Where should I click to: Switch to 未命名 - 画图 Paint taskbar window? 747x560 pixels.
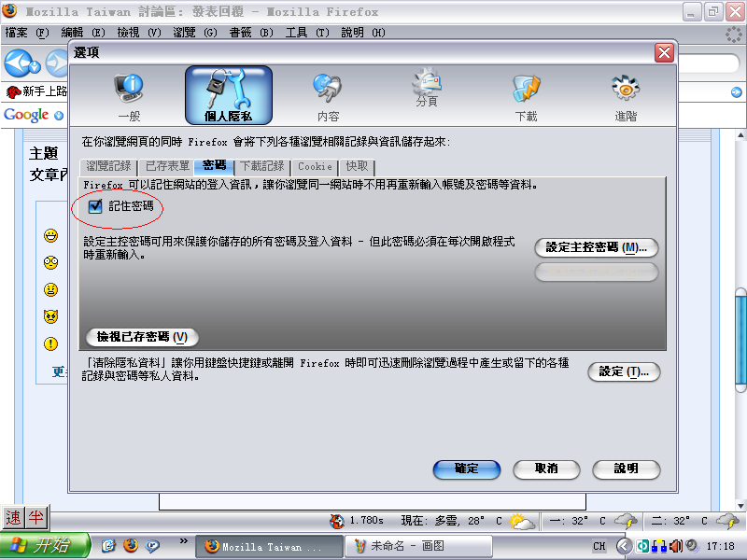coord(419,546)
